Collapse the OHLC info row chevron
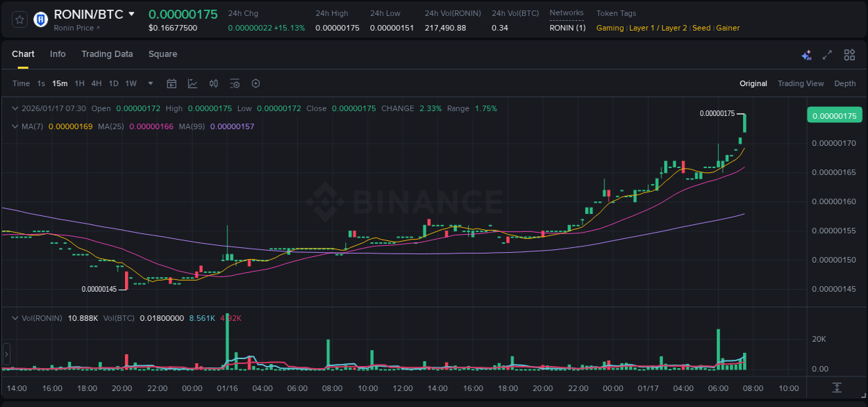Image resolution: width=868 pixels, height=407 pixels. [15, 108]
